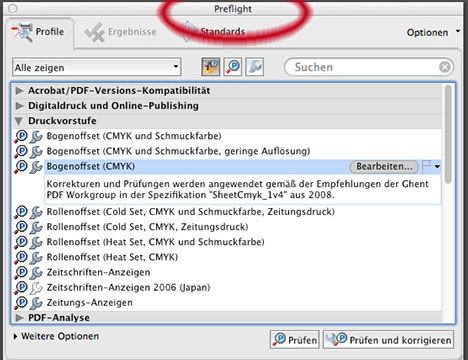
Task: Click the Ergebnisse tab checkmark icon
Action: click(x=95, y=32)
